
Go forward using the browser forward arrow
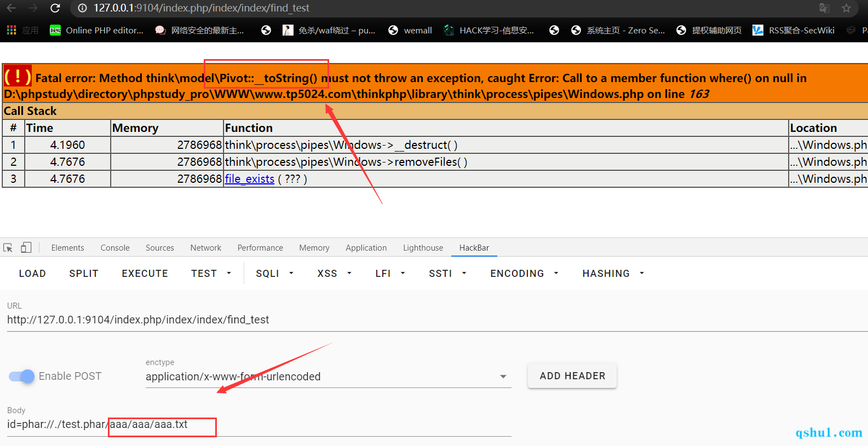tap(33, 8)
